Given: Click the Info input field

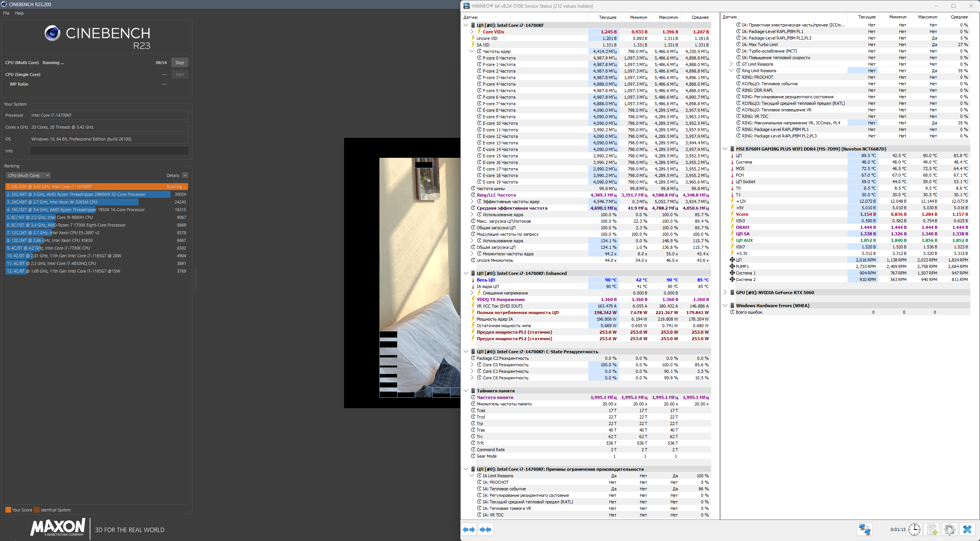Looking at the screenshot, I should pyautogui.click(x=109, y=151).
